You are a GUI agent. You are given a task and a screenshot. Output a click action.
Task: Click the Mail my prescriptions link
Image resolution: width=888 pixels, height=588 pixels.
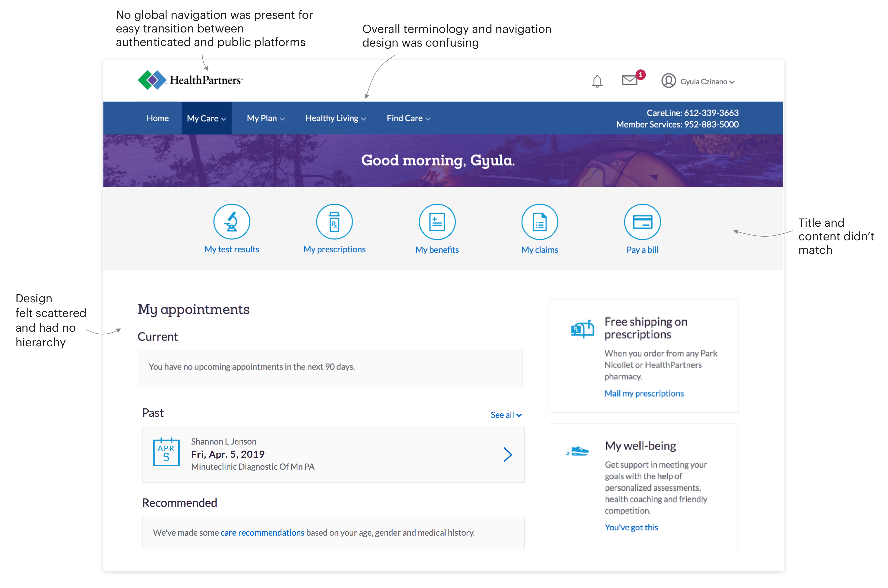644,393
